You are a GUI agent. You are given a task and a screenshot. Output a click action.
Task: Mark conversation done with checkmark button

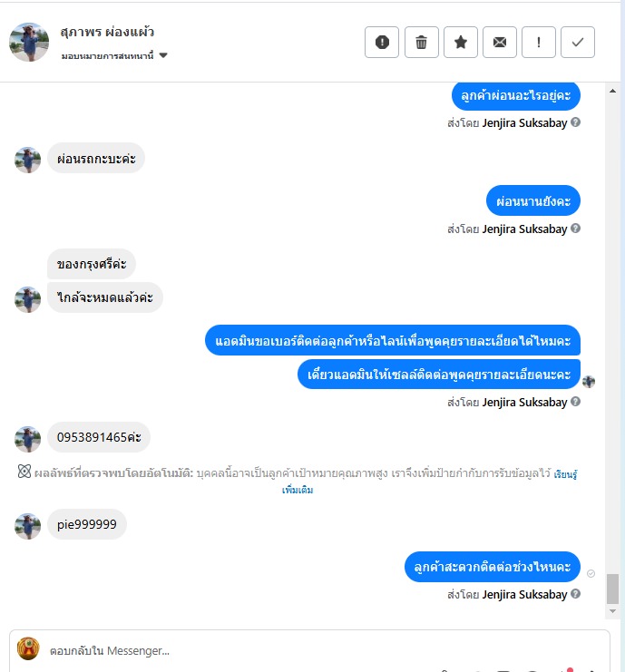[x=578, y=42]
